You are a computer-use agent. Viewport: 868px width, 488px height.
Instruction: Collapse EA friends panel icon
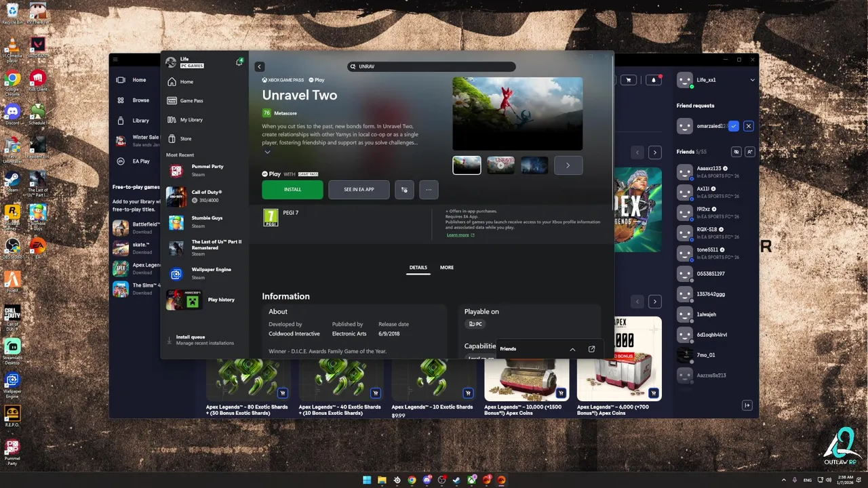coord(747,405)
